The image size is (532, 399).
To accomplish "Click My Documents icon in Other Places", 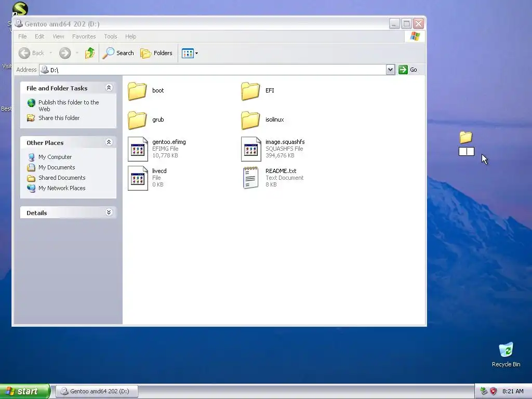I will pos(31,167).
